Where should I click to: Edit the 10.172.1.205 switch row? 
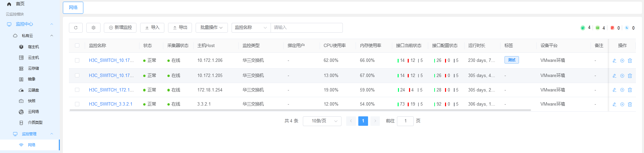click(614, 76)
